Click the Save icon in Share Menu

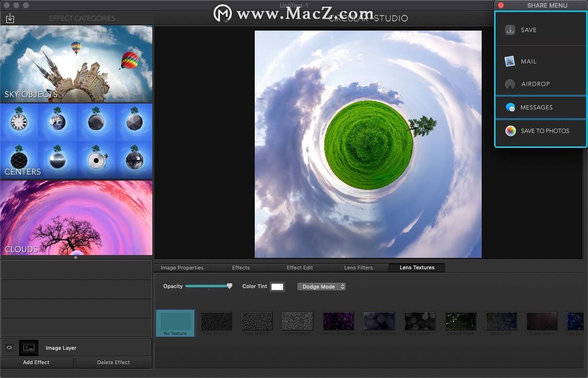[510, 30]
